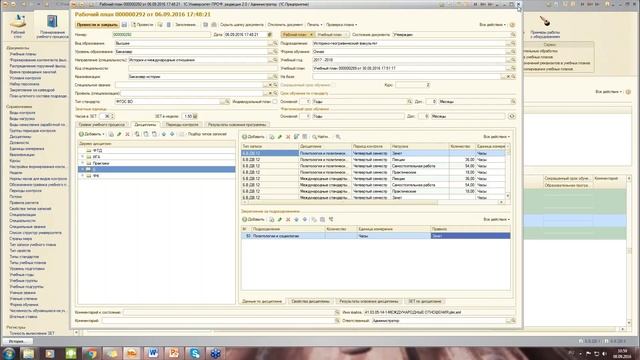
Task: Click the eye icon after Фактический срок обучения
Action: (511, 116)
